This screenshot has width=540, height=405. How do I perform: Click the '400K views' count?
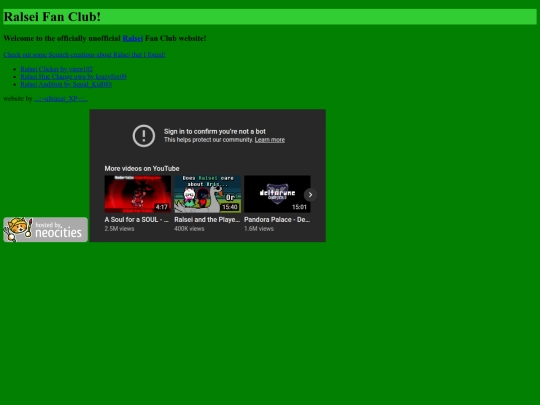(189, 229)
